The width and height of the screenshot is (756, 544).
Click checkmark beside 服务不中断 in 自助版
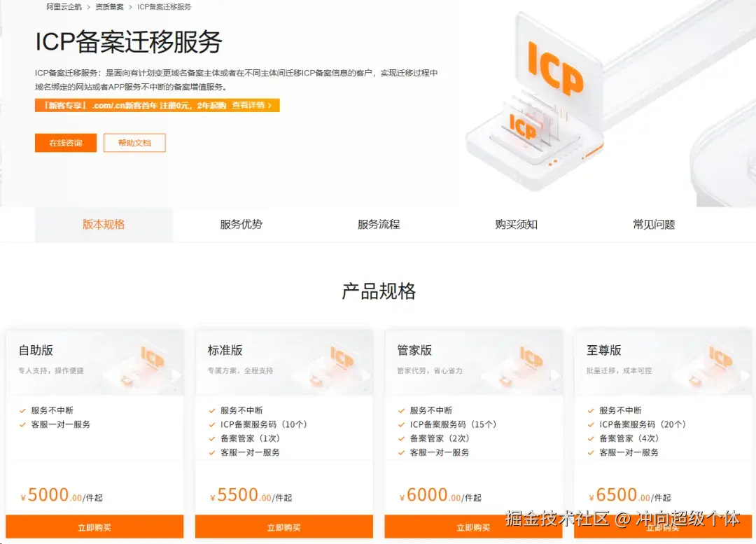point(22,411)
